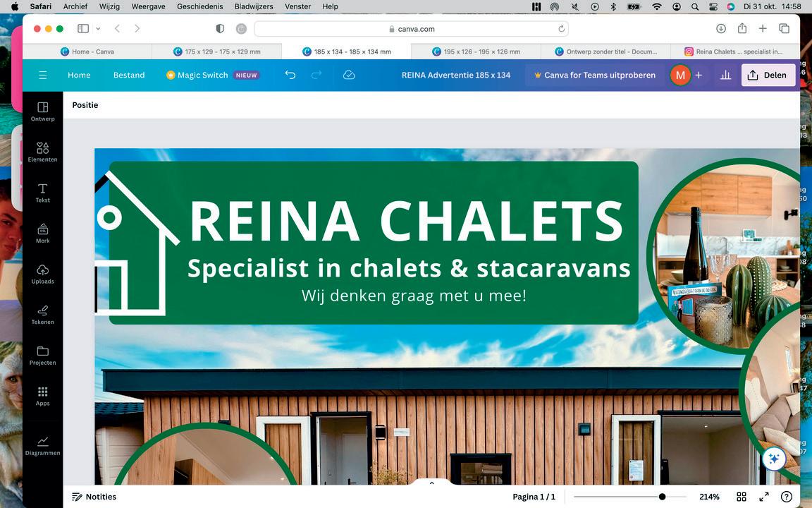This screenshot has width=812, height=508.
Task: Switch to Home - Canva tab
Action: [87, 52]
